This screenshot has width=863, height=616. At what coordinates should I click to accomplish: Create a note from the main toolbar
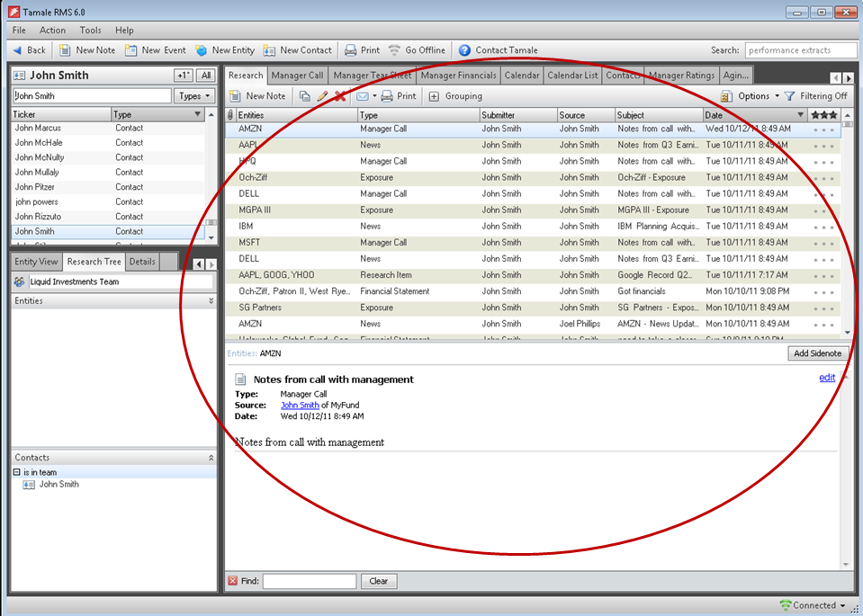87,50
